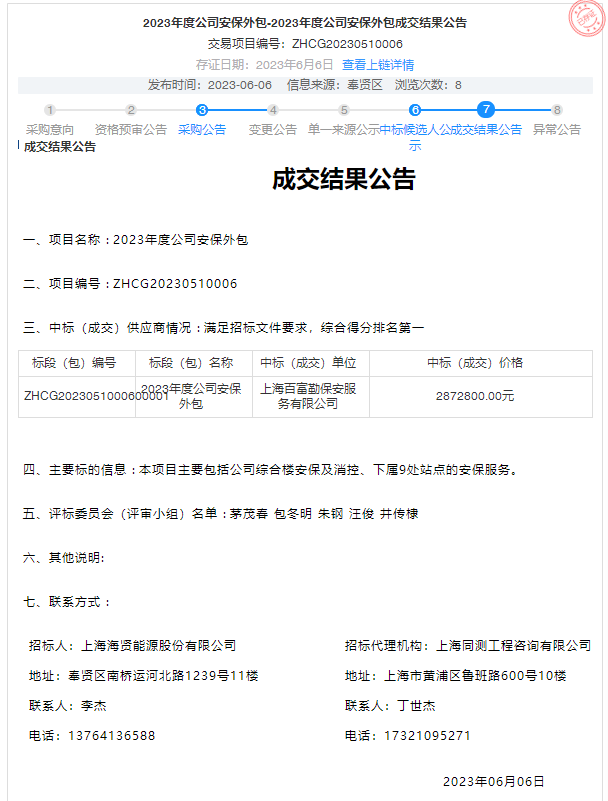The height and width of the screenshot is (801, 608).
Task: Click contact person 丁世杰
Action: pos(416,705)
